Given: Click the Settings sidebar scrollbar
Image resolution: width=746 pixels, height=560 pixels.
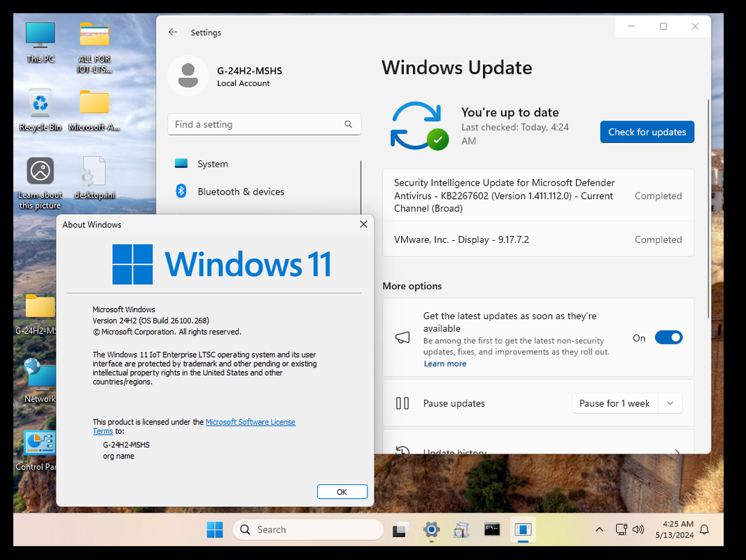Looking at the screenshot, I should [360, 188].
